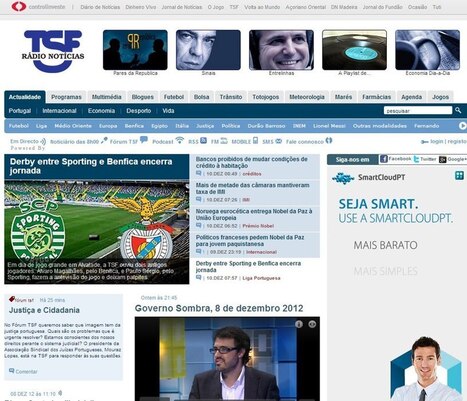Open Desporto news section

click(x=139, y=111)
